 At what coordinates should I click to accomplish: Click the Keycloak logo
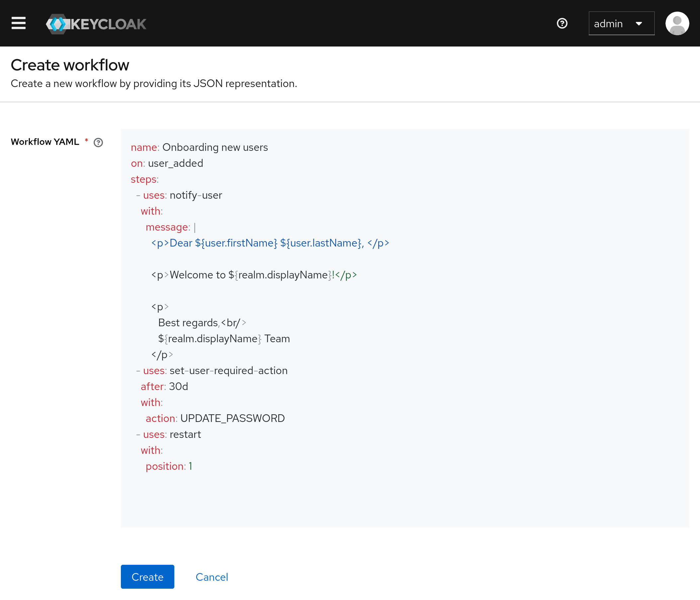(x=96, y=23)
